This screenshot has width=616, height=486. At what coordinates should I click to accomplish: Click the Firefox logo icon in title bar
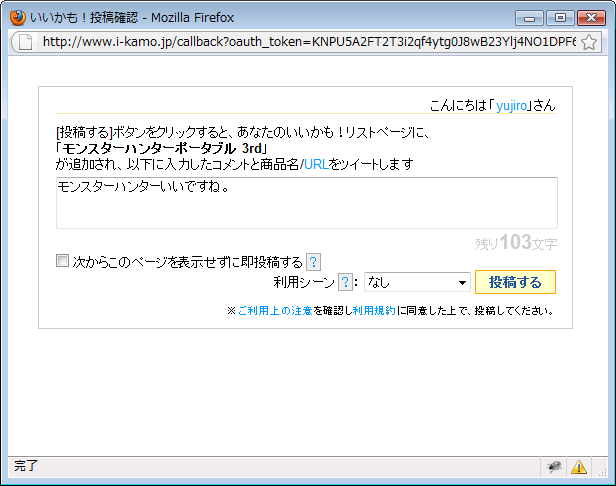coord(17,18)
